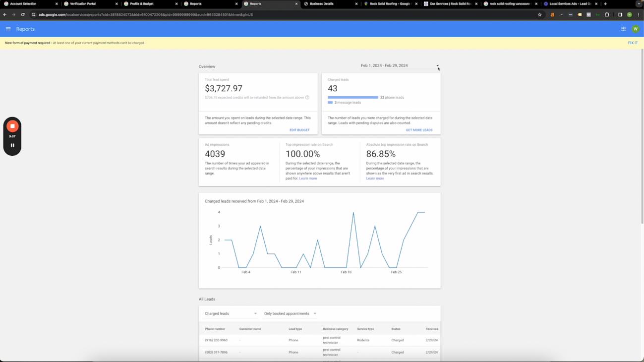
Task: Click the site info icon in address bar
Action: point(34,15)
